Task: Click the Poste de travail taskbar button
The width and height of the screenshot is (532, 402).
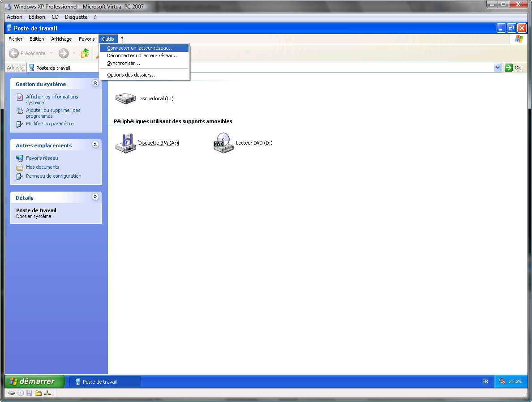Action: pos(105,382)
